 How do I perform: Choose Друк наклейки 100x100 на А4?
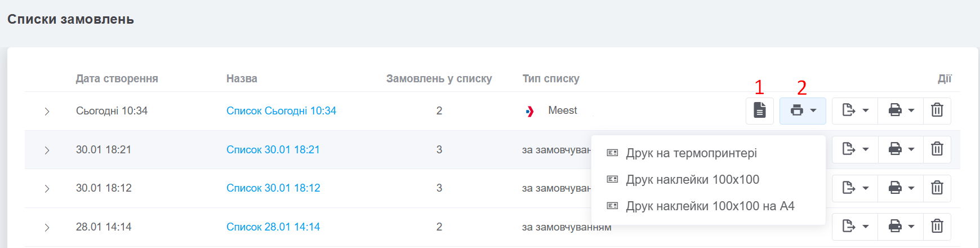710,206
